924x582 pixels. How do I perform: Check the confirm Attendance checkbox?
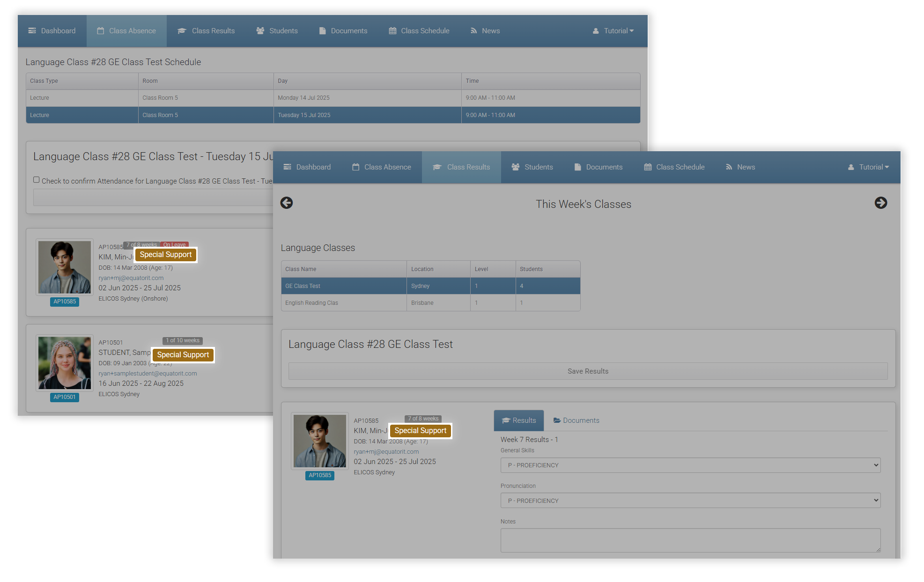click(37, 180)
